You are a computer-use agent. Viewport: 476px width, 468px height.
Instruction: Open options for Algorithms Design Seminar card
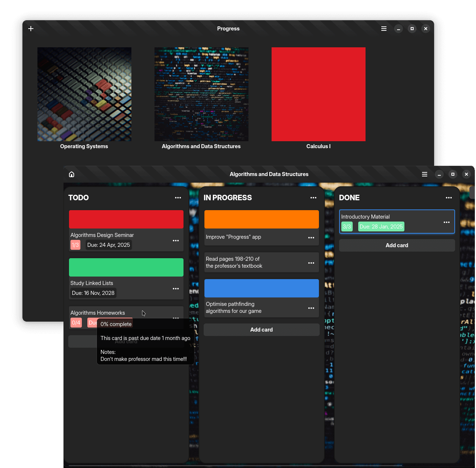pyautogui.click(x=176, y=241)
